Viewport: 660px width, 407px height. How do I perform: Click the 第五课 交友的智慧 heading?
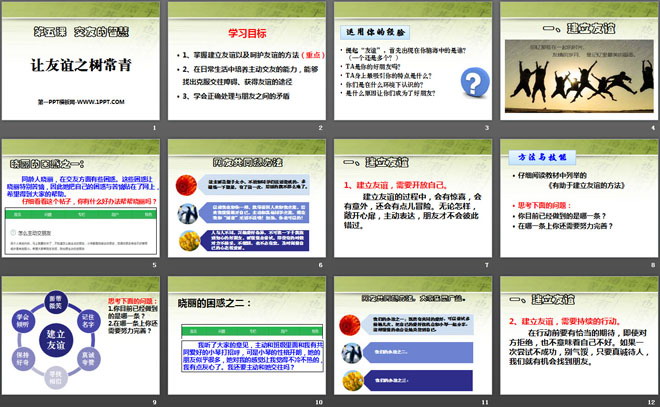[81, 32]
